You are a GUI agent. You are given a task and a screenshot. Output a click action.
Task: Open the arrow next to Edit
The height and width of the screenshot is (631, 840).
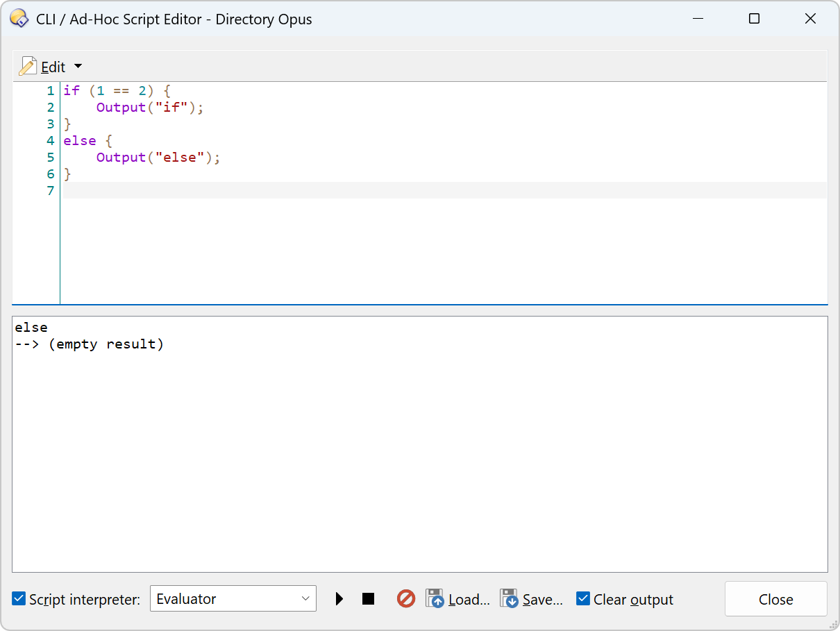[x=78, y=67]
